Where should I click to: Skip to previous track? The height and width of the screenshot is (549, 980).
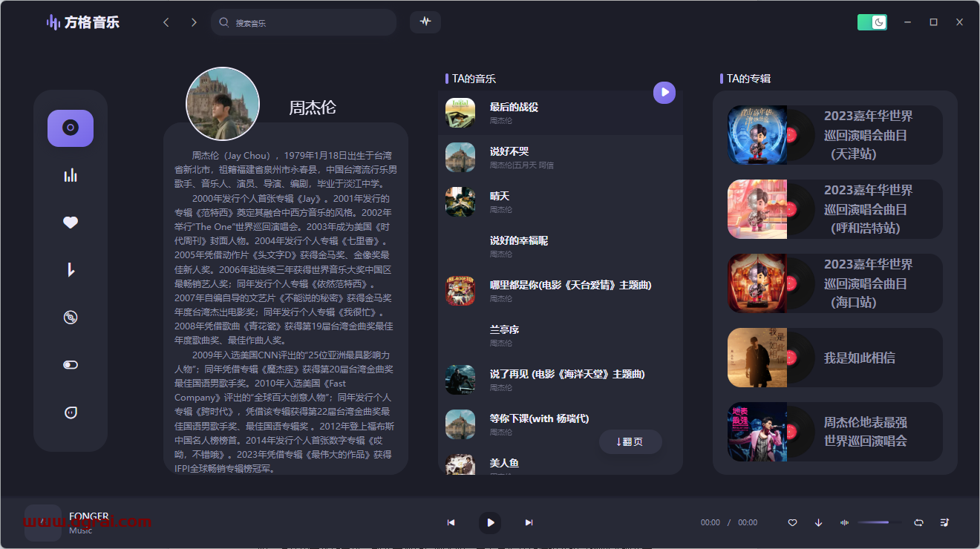(451, 522)
